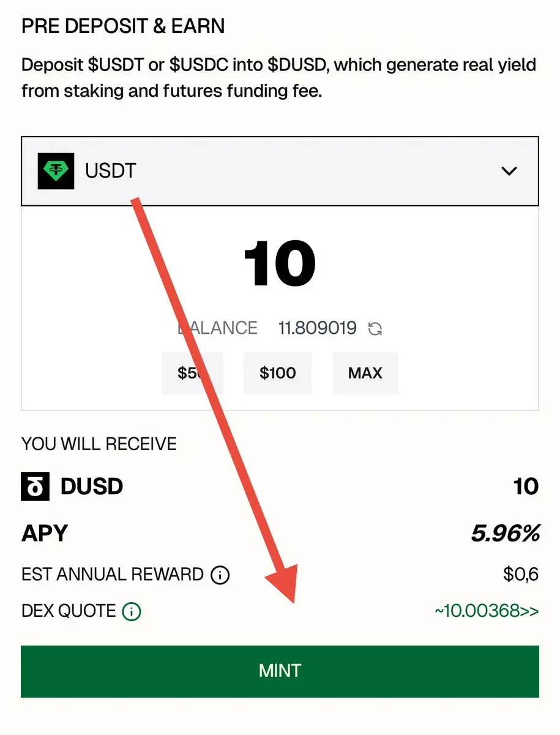Choose the MAX amount button
Viewport: 560px width, 735px height.
pos(365,373)
